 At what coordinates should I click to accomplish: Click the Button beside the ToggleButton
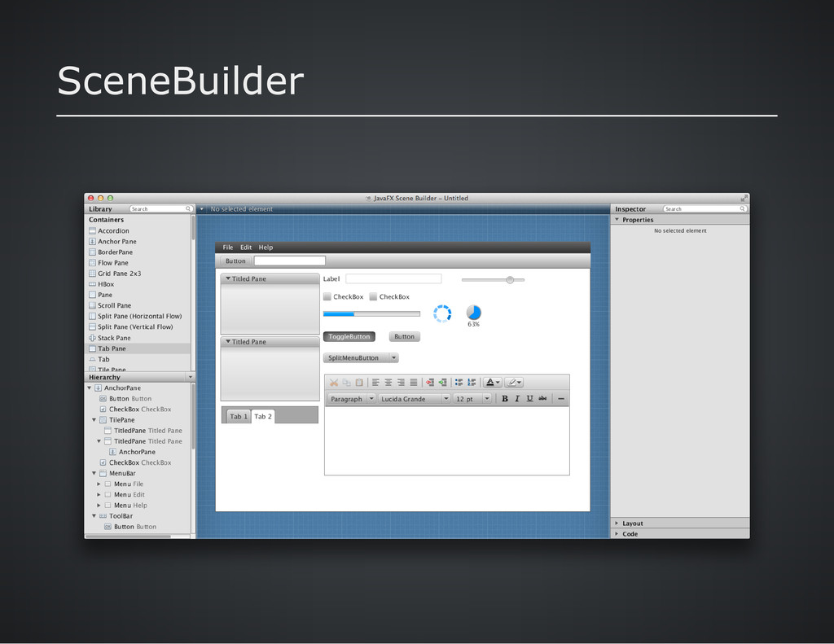click(404, 336)
